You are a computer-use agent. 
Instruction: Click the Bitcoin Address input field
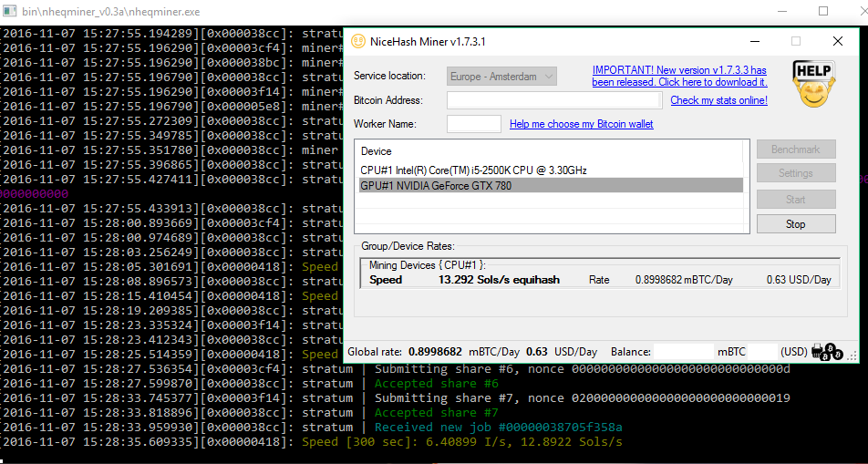tap(554, 100)
